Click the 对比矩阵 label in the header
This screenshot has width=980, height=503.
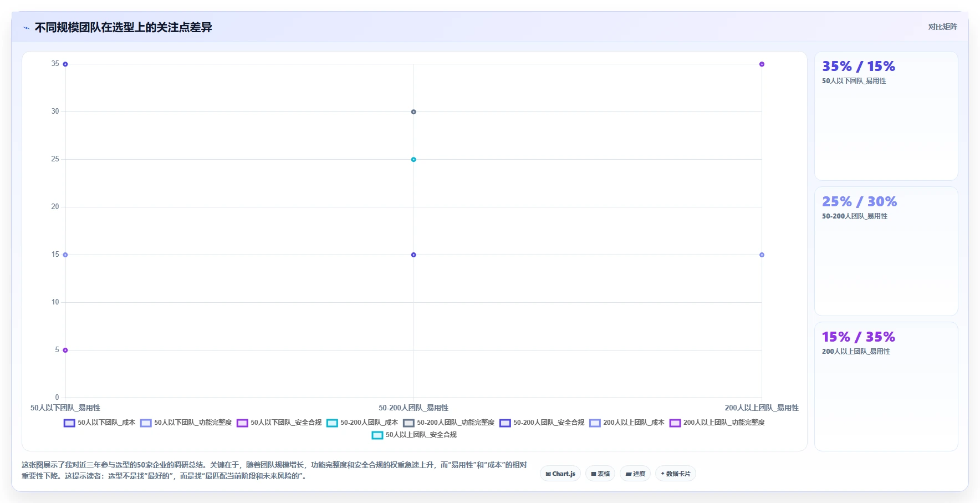[x=942, y=27]
